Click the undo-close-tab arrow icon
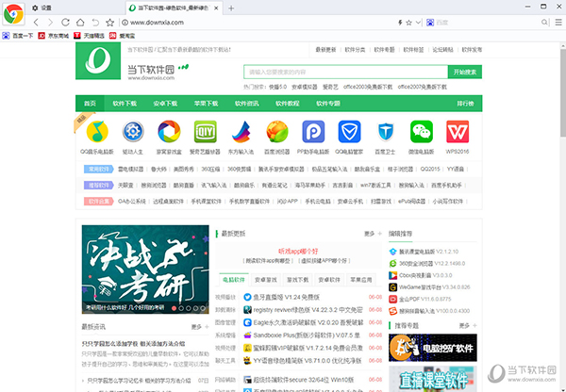Image resolution: width=566 pixels, height=392 pixels. point(95,23)
